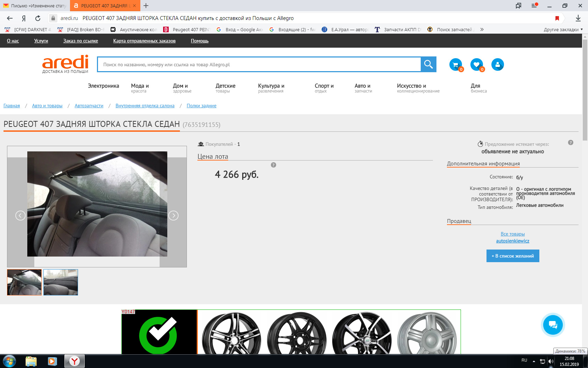Open Для бизнеса category
The image size is (588, 368).
479,88
